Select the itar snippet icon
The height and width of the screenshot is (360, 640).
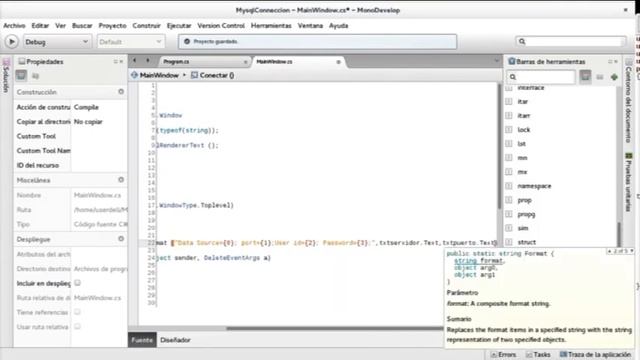click(x=509, y=102)
